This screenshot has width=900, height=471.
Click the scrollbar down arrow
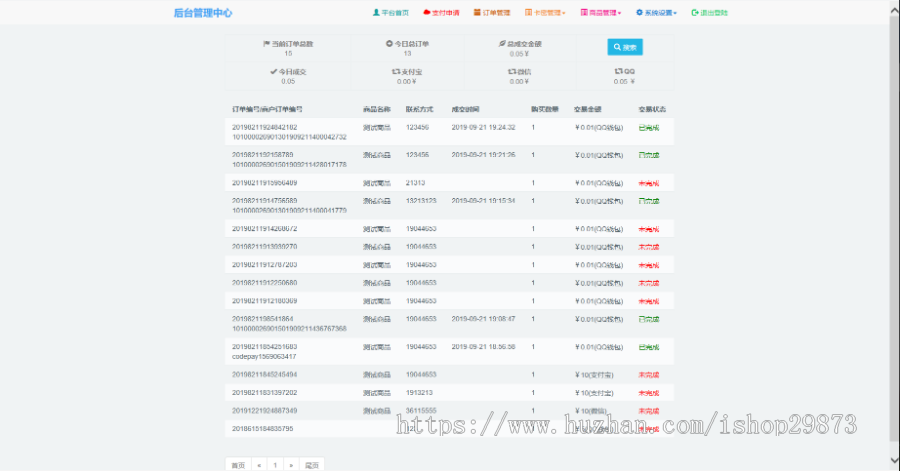[x=895, y=460]
